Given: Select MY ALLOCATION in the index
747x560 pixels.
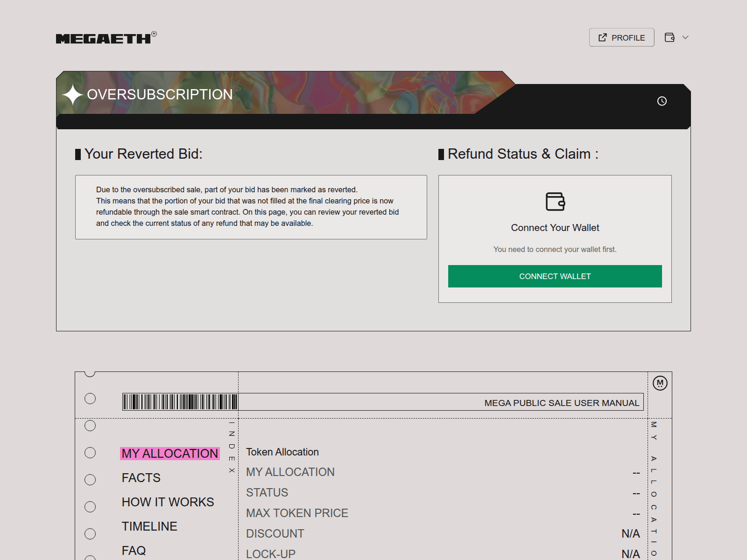Looking at the screenshot, I should pos(169,454).
